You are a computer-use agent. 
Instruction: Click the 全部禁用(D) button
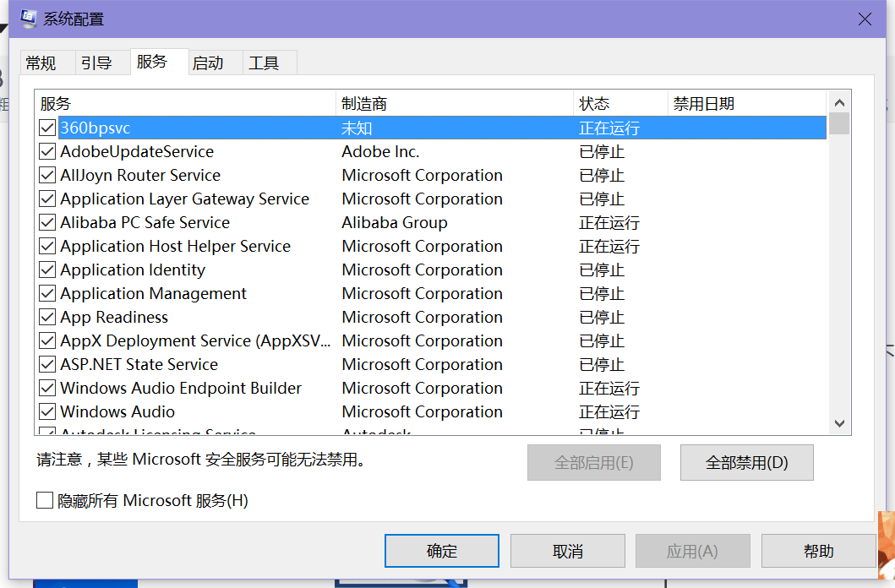(x=746, y=462)
